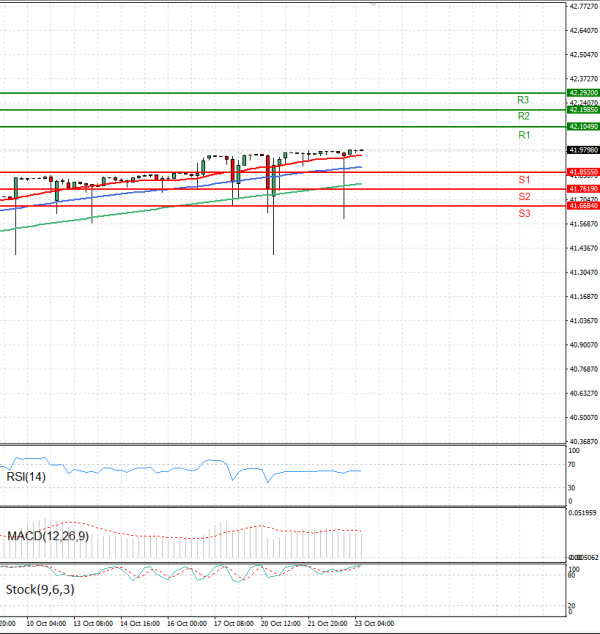Click the 42.77270 price axis label
Viewport: 600px width, 634px height.
pos(583,6)
